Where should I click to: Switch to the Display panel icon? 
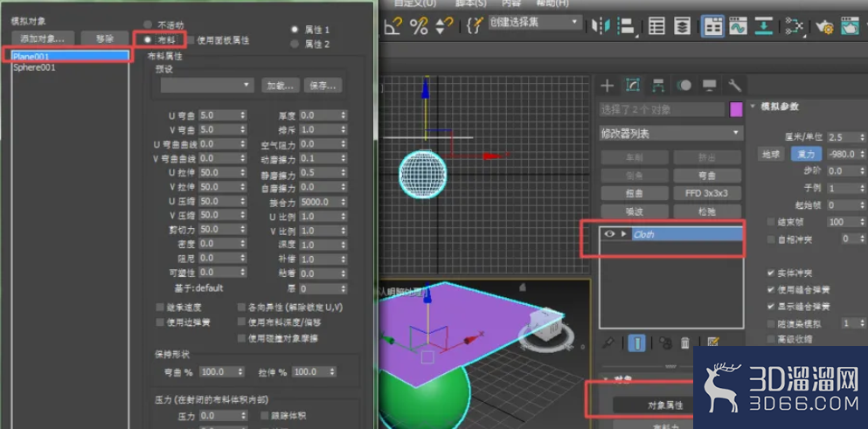point(709,86)
